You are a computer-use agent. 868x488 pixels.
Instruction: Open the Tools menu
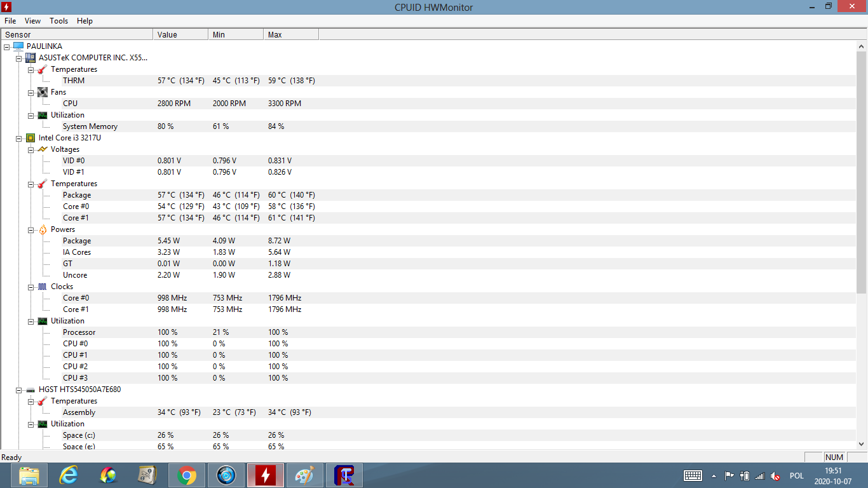(x=59, y=21)
